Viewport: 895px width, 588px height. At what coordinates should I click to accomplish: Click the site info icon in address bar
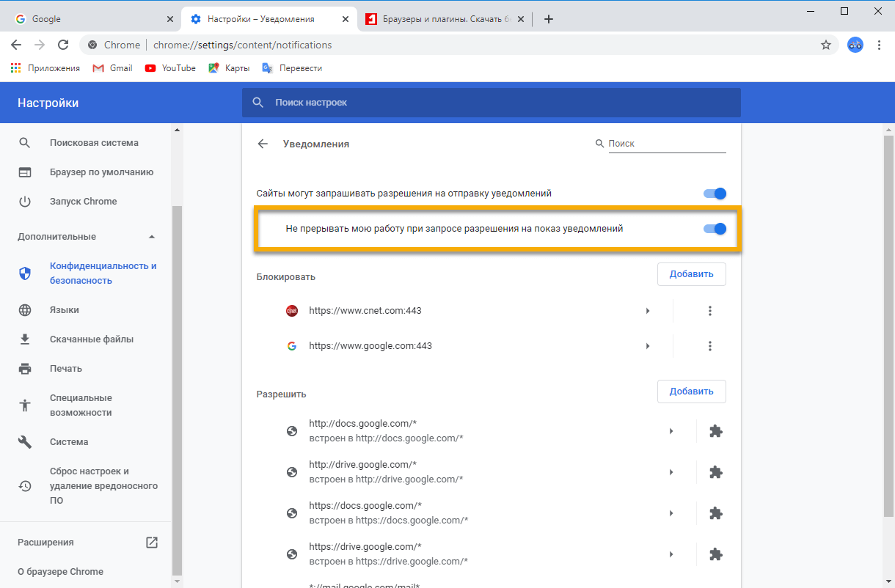(92, 45)
